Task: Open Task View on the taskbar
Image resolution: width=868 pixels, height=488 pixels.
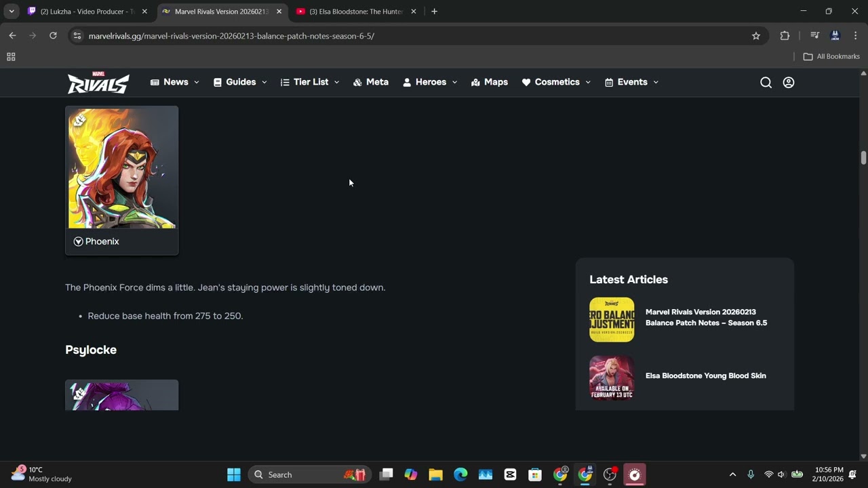Action: [x=386, y=474]
